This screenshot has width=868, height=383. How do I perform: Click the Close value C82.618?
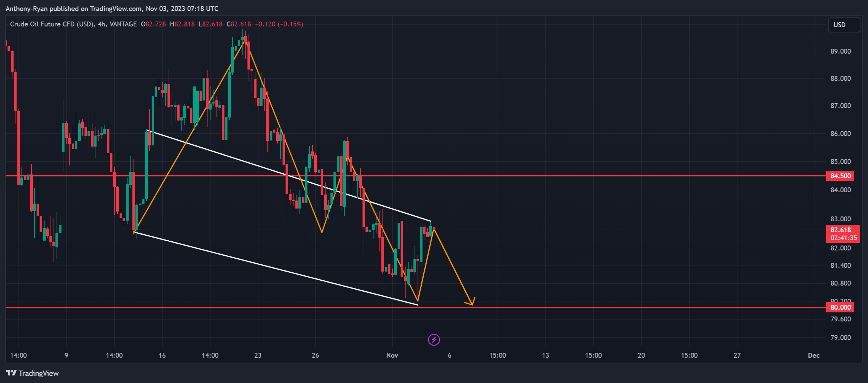coord(239,24)
